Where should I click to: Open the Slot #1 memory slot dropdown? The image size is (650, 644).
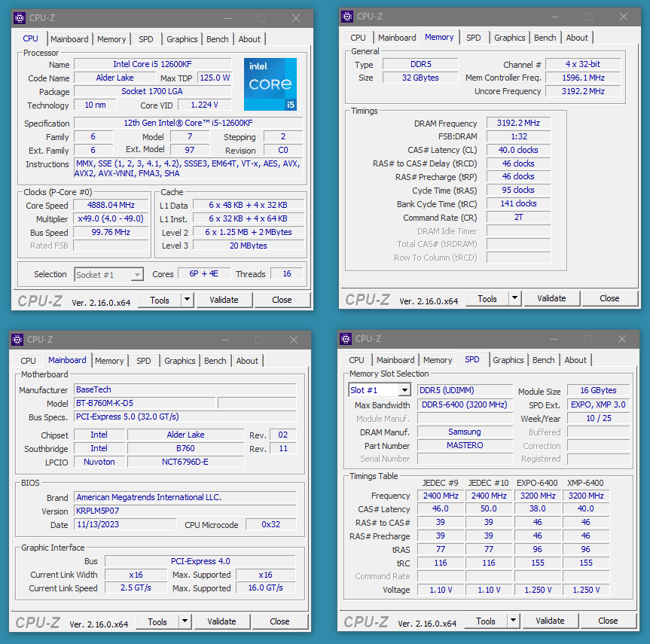pos(404,390)
